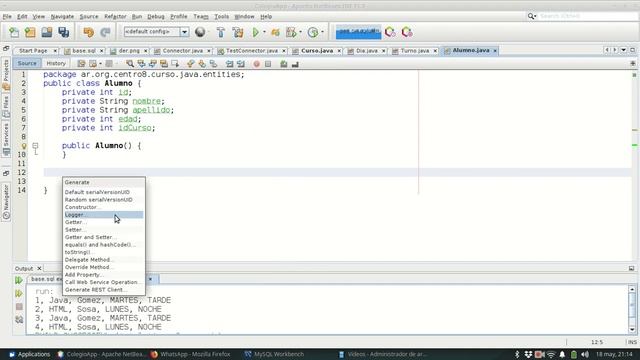Click the search magnifier icon at top right

[x=531, y=16]
